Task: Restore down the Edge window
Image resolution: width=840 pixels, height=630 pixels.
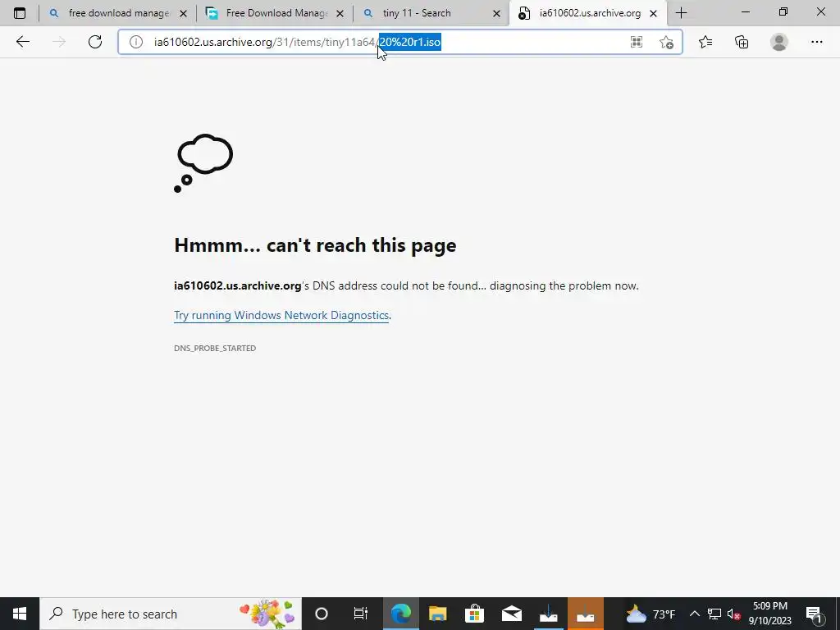Action: [783, 12]
